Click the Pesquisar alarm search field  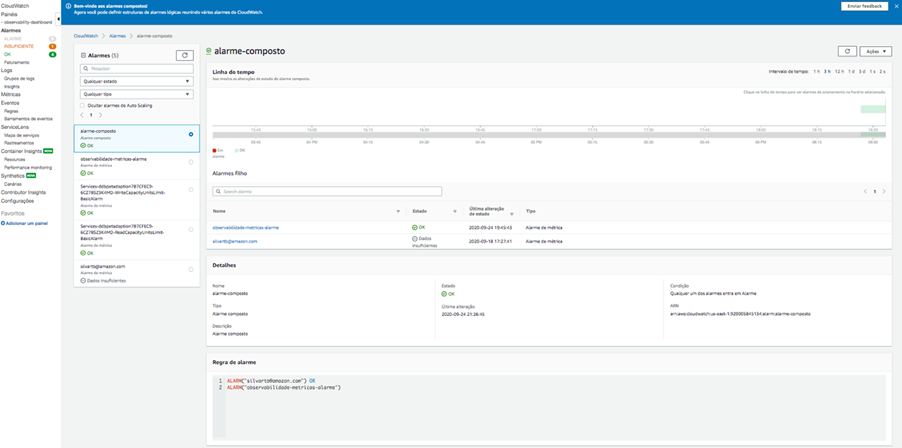(x=137, y=69)
